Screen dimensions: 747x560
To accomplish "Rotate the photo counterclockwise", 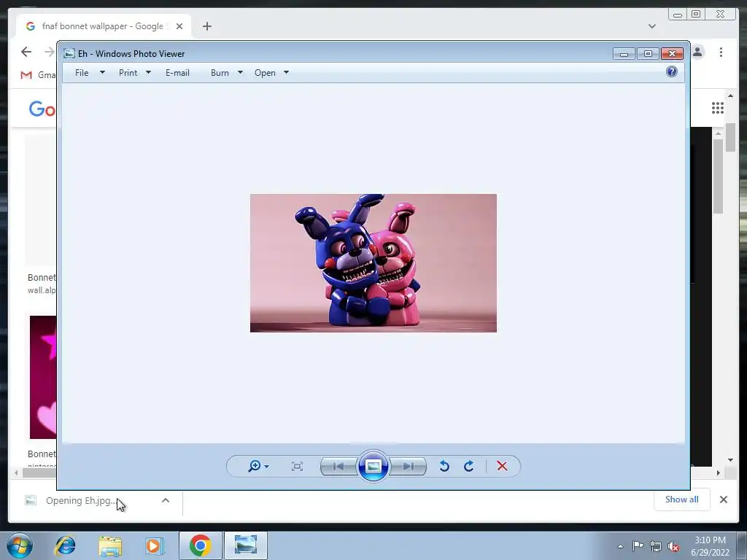I will click(444, 466).
